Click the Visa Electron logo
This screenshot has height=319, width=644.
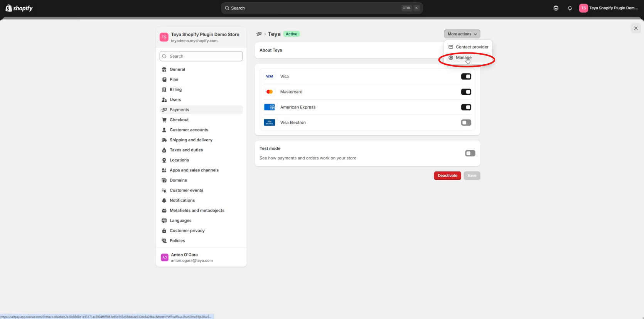pyautogui.click(x=270, y=123)
